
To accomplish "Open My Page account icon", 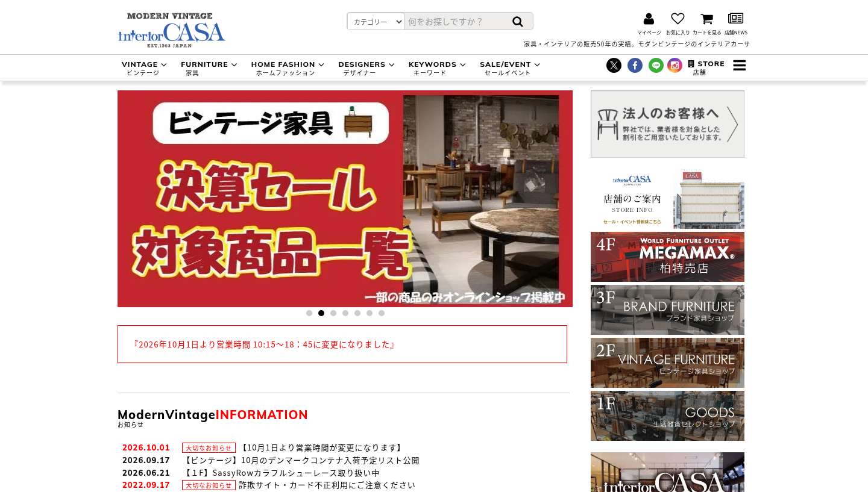I will 649,23.
